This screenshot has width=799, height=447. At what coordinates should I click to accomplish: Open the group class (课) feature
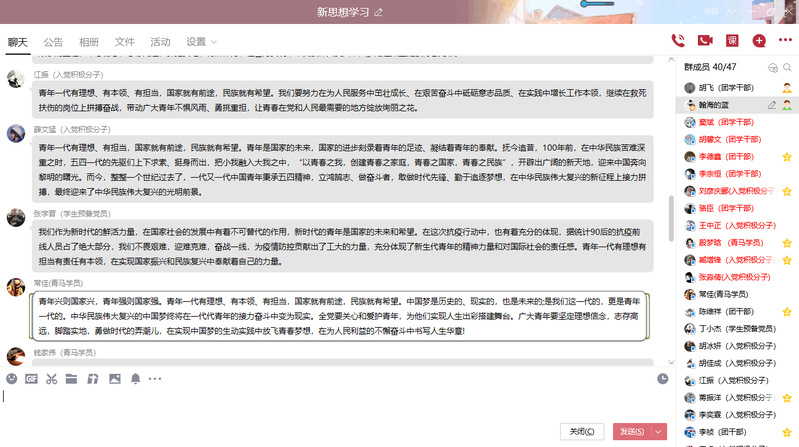(732, 41)
